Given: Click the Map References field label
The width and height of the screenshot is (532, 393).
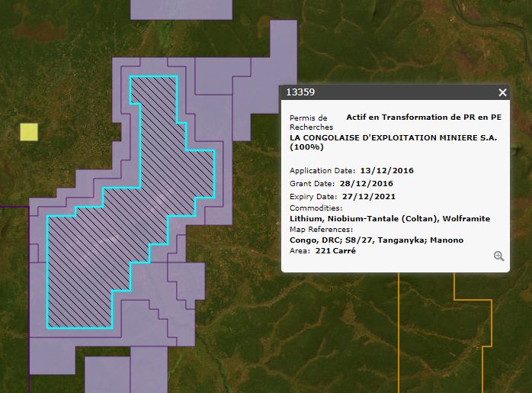Looking at the screenshot, I should point(322,229).
